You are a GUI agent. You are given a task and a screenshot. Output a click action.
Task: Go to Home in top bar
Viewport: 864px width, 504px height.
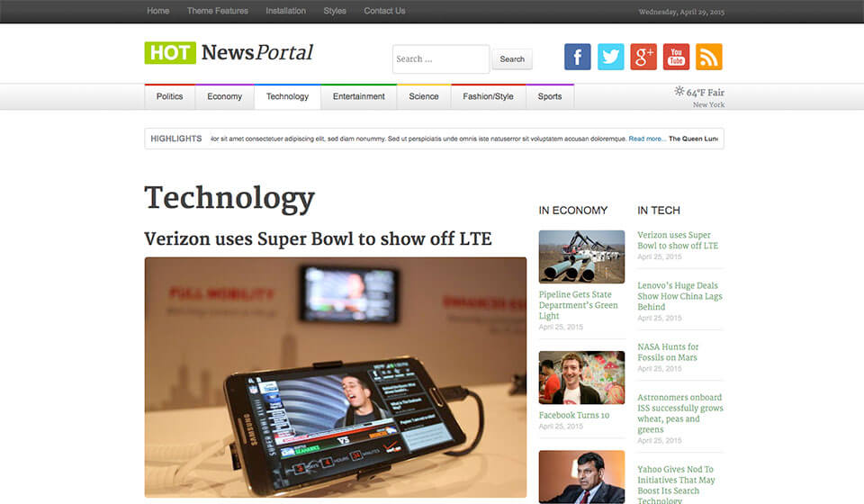click(x=158, y=11)
